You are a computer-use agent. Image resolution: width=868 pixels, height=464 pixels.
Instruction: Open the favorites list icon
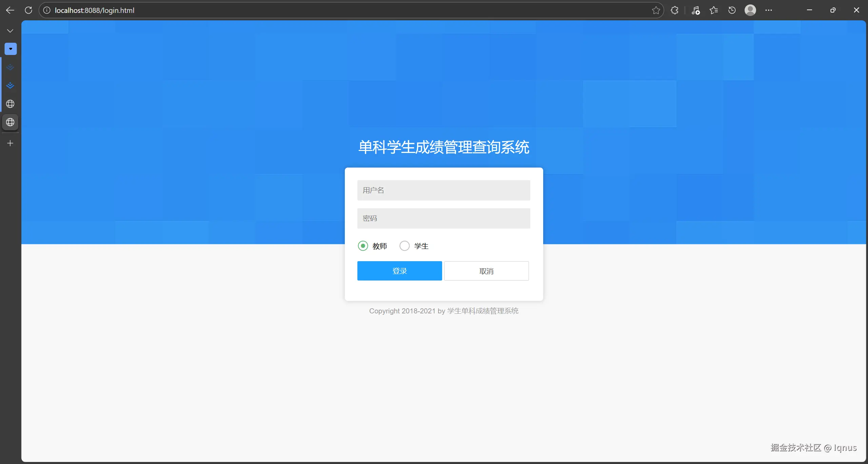pyautogui.click(x=714, y=10)
